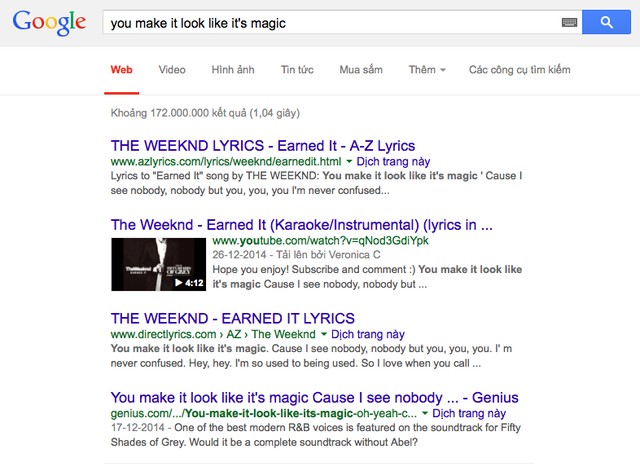Image resolution: width=640 pixels, height=467 pixels.
Task: Switch to the Video tab
Action: pyautogui.click(x=172, y=70)
